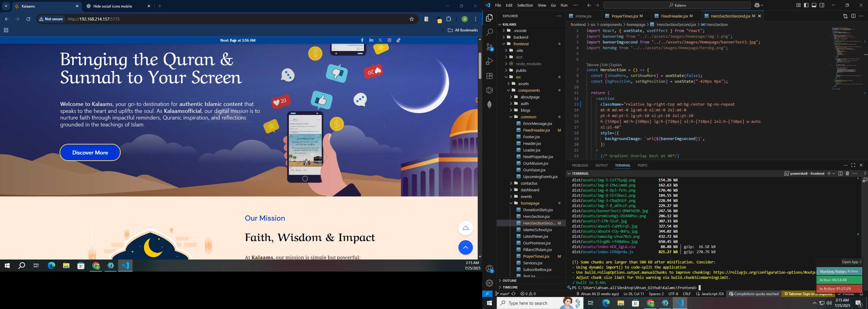Toggle the secondary side bar visibility

click(x=822, y=5)
